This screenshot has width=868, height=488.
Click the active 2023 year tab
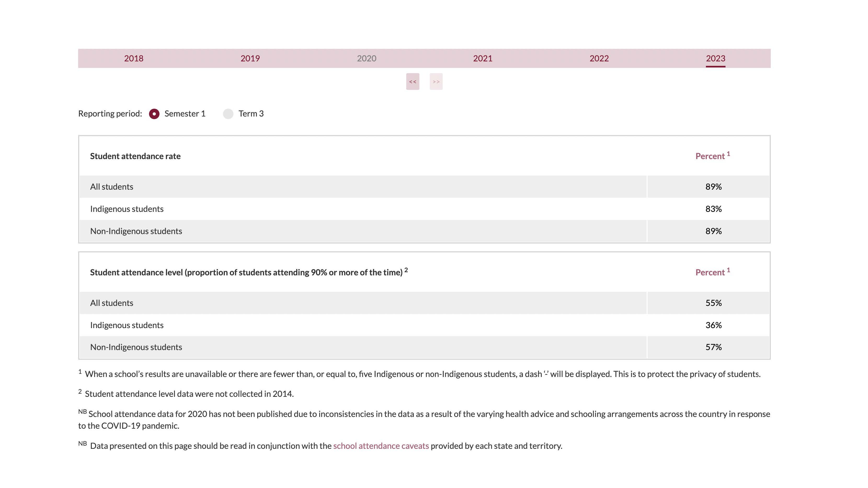pyautogui.click(x=715, y=58)
